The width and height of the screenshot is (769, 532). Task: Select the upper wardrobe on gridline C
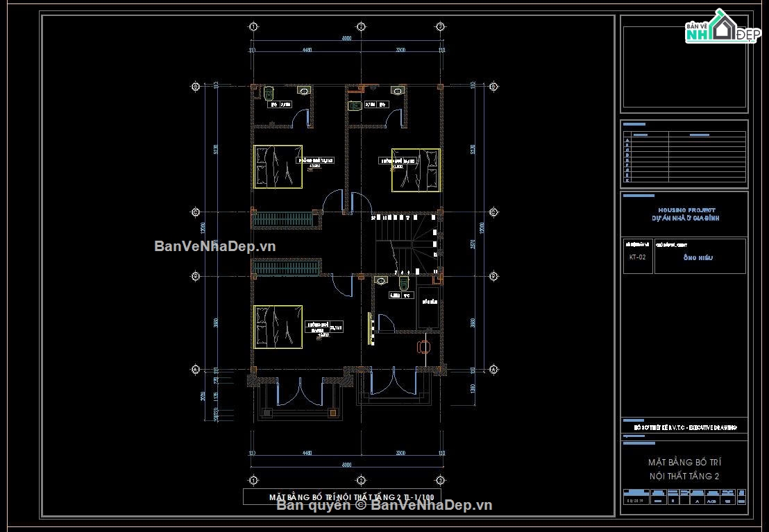tap(284, 220)
